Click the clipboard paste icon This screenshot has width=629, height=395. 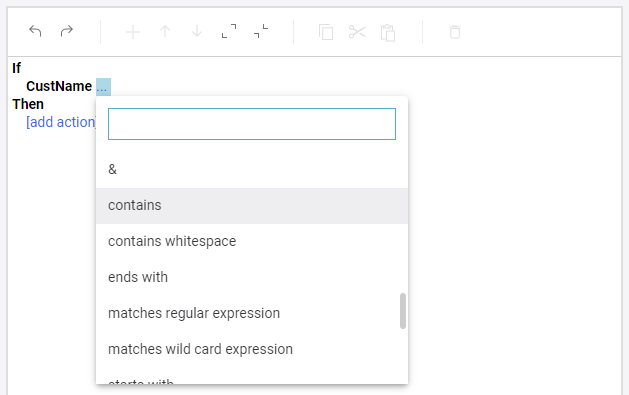pyautogui.click(x=388, y=33)
